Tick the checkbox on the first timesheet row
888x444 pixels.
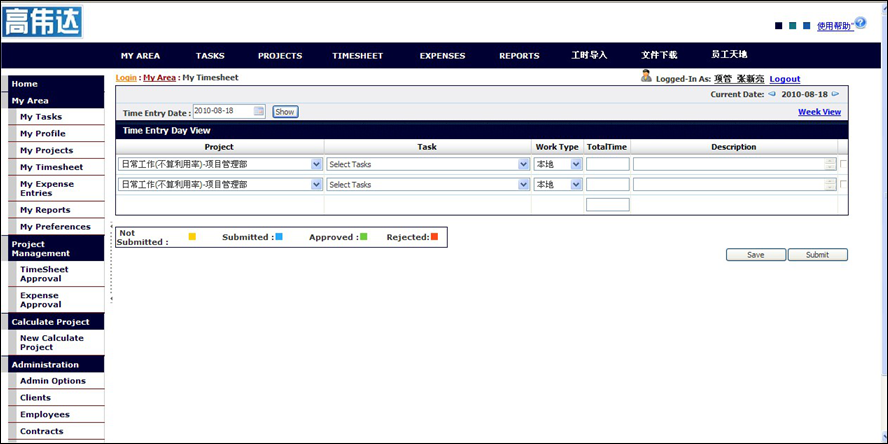point(843,164)
